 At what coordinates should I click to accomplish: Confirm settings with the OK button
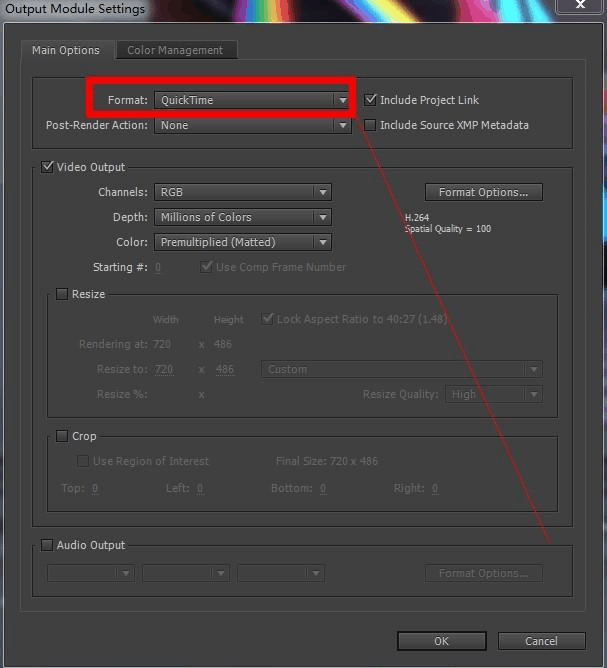tap(441, 641)
